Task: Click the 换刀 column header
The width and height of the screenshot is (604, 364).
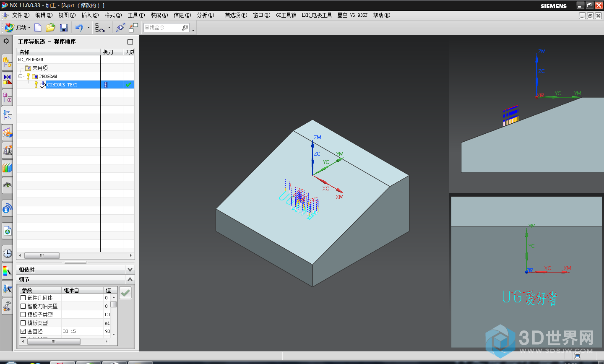Action: point(112,52)
